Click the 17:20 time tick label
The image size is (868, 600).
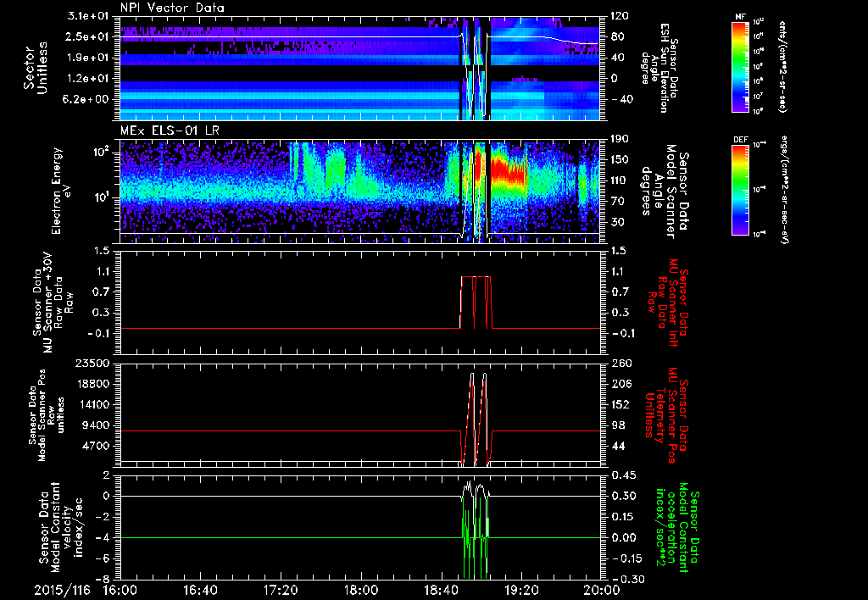281,590
